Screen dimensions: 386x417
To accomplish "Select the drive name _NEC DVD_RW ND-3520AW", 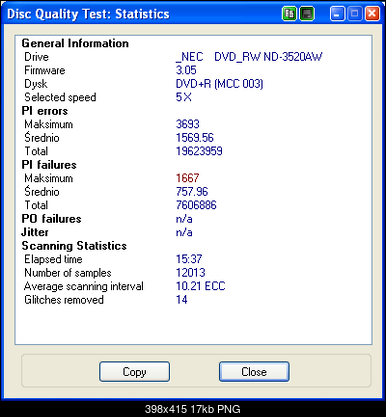I will pos(249,57).
